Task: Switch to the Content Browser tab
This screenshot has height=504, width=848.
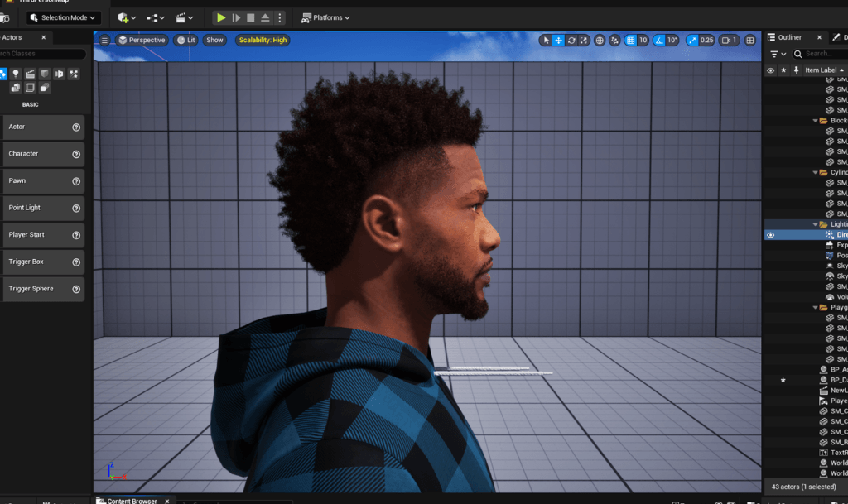Action: (x=132, y=500)
